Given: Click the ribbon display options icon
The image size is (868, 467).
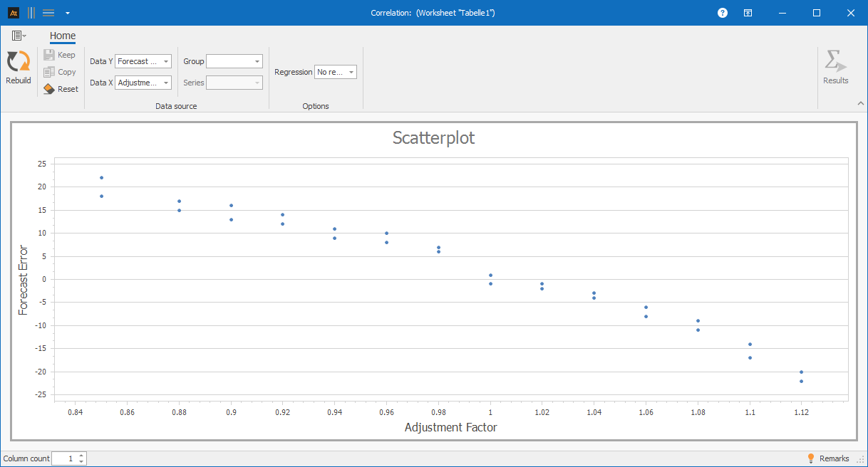Looking at the screenshot, I should pyautogui.click(x=748, y=13).
